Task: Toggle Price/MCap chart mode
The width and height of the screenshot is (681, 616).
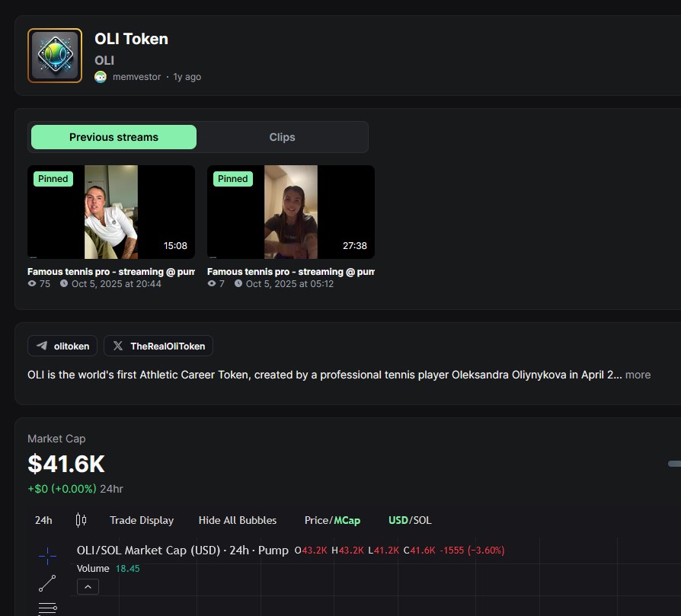Action: [x=332, y=520]
